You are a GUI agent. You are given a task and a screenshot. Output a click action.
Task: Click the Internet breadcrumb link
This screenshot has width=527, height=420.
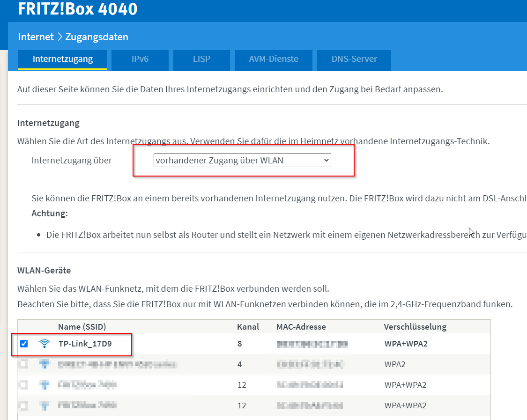(x=36, y=37)
